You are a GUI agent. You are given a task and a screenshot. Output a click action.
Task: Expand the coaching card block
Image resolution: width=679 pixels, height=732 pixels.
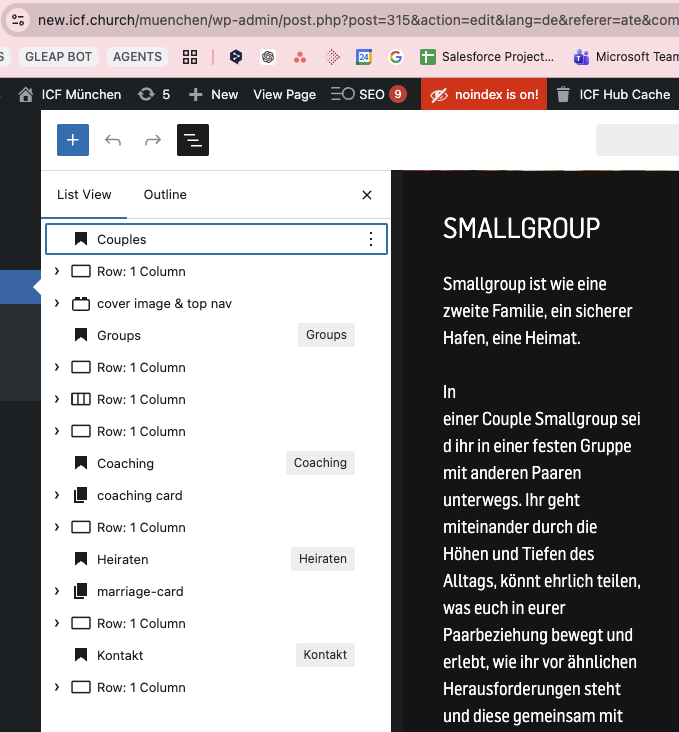coord(57,495)
